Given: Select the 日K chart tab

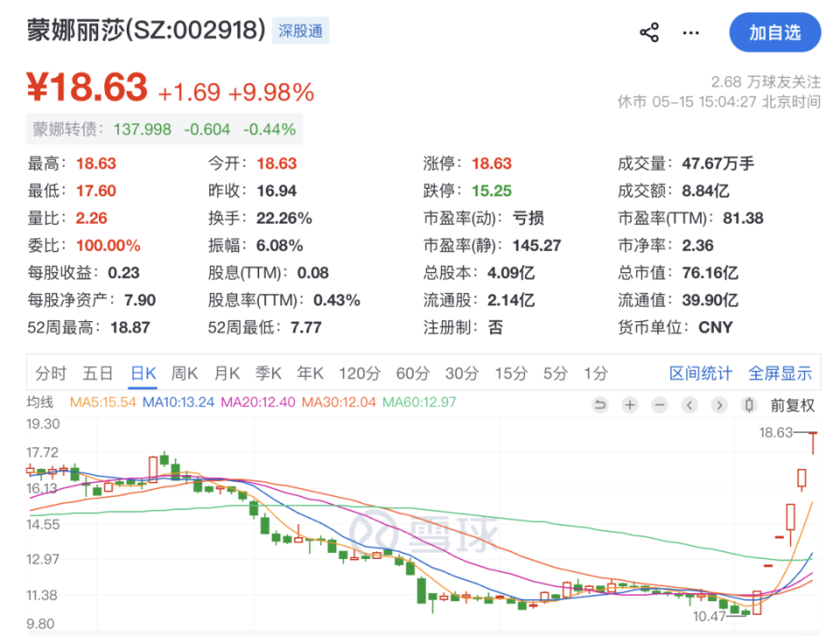Looking at the screenshot, I should tap(143, 373).
